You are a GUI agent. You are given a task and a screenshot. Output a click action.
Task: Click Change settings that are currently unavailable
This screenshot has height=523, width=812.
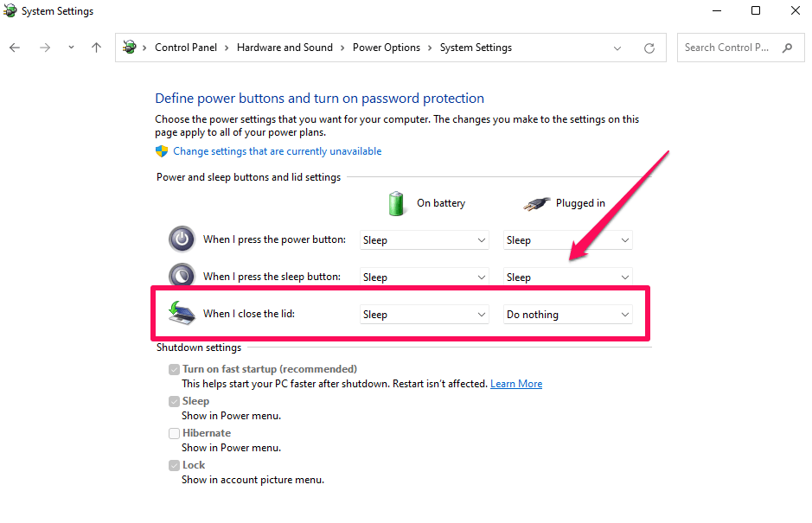(277, 151)
